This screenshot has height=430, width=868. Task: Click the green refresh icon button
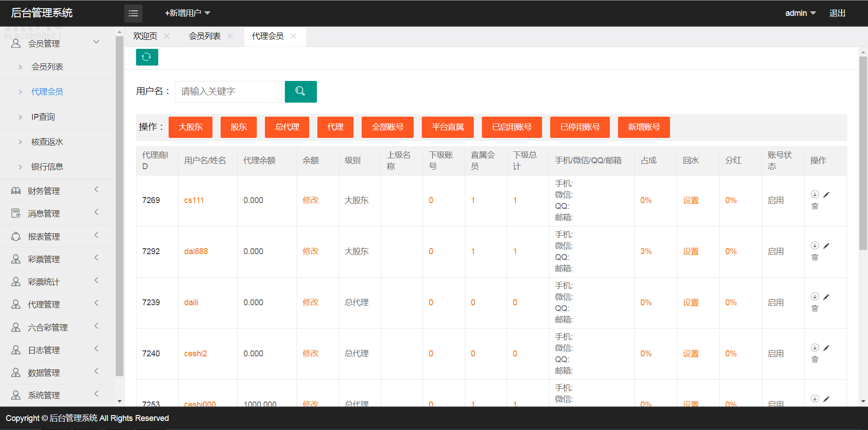[x=147, y=57]
